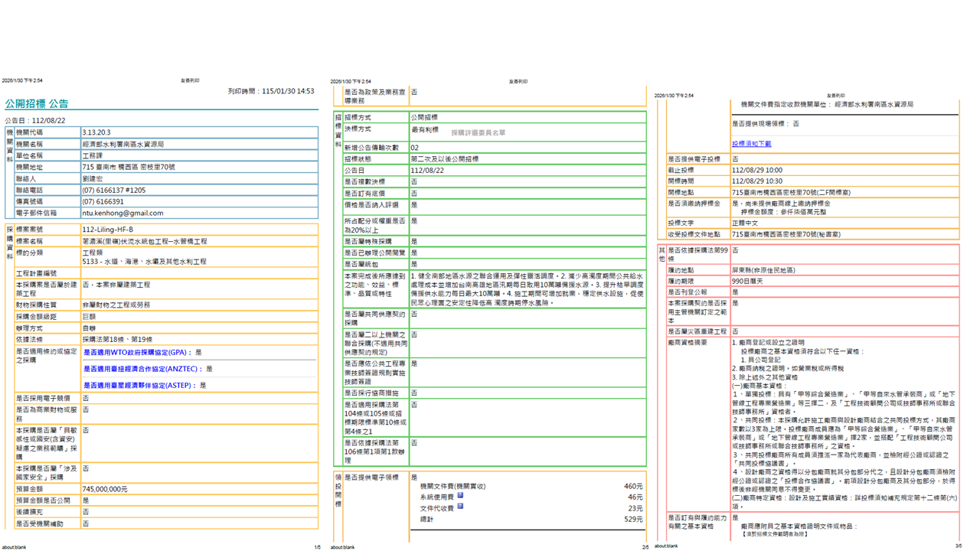Click the 列印時間 print timestamp
980x551 pixels.
271,91
